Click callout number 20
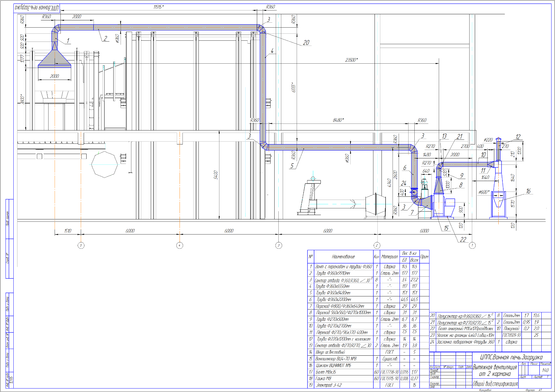The image size is (555, 392). pos(306,42)
